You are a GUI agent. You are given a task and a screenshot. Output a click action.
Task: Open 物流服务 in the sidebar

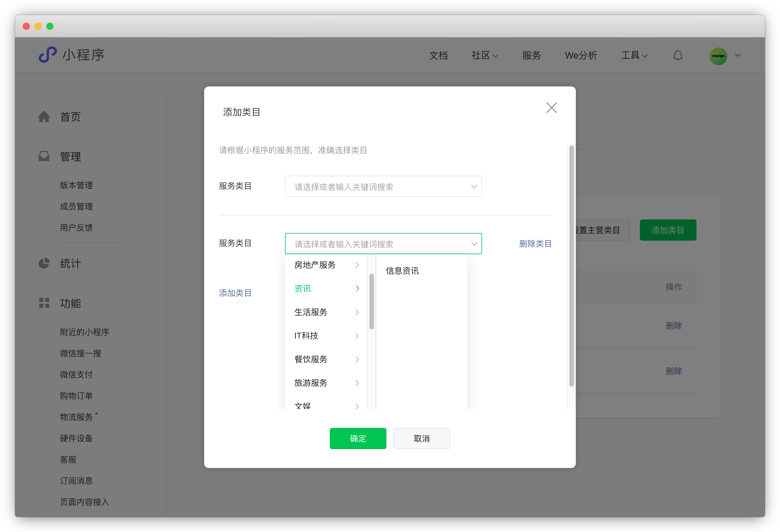(x=76, y=417)
